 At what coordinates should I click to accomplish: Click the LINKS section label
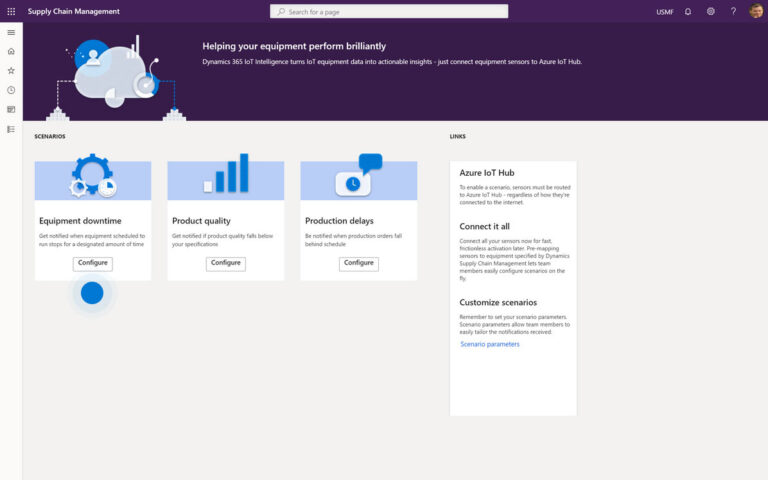pyautogui.click(x=458, y=137)
